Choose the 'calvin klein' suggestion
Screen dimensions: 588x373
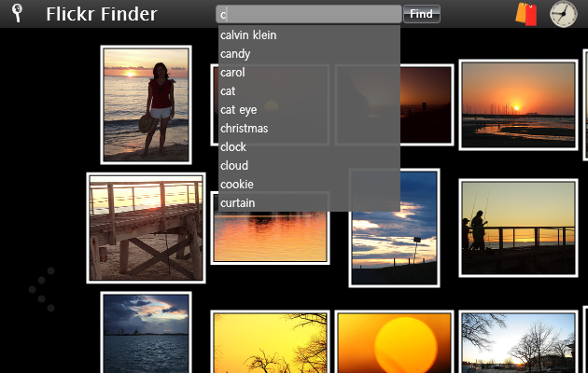[309, 35]
